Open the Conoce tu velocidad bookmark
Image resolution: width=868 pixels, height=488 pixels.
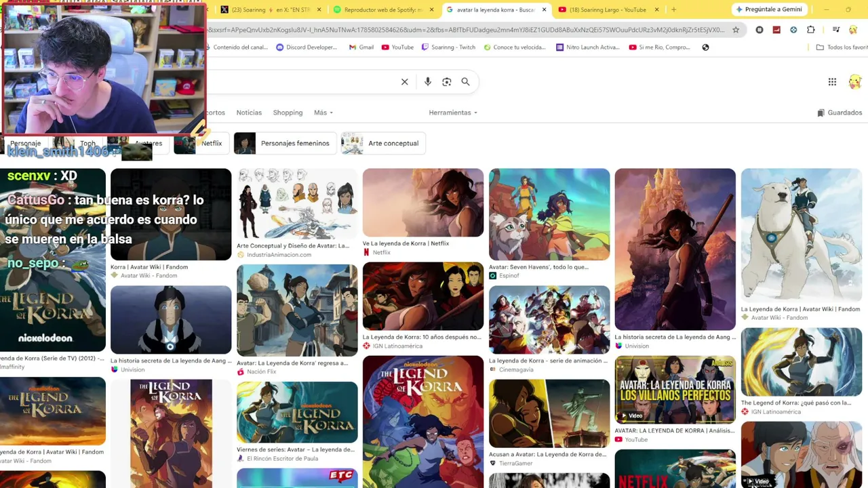coord(514,47)
